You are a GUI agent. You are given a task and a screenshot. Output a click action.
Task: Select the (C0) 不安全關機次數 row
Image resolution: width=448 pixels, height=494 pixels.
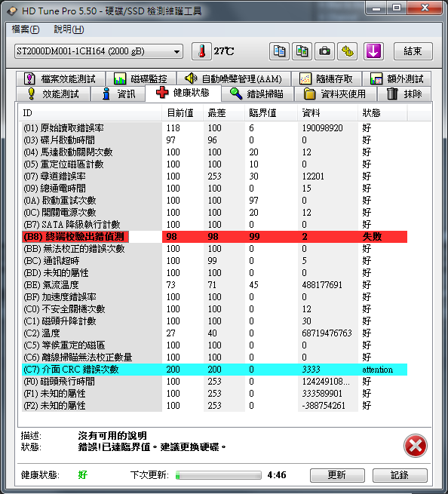[x=214, y=309]
